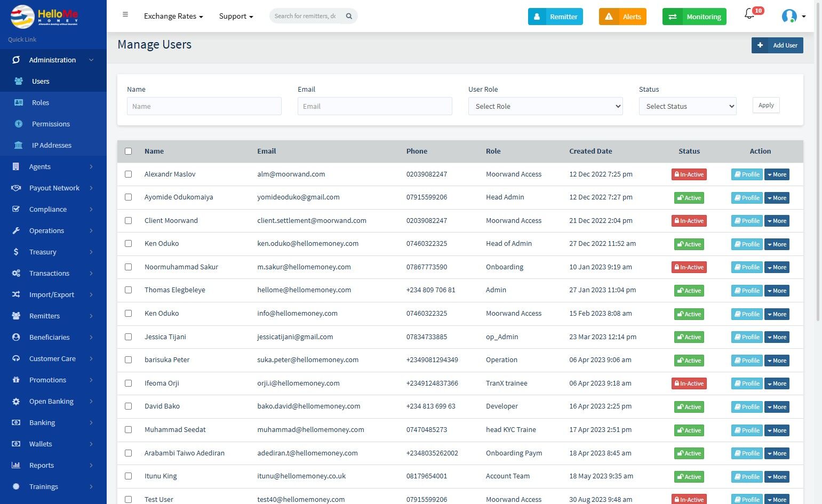Open the Exchange Rates dropdown menu
The width and height of the screenshot is (822, 504).
click(173, 16)
